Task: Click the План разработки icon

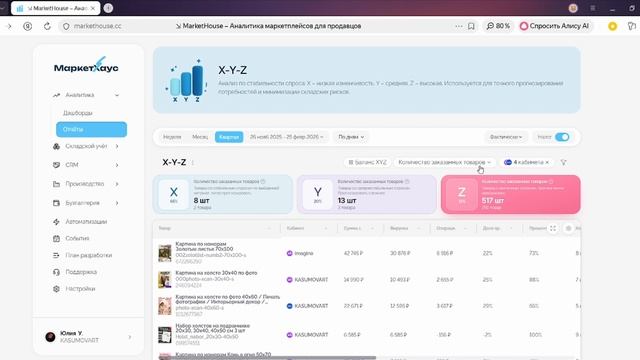Action: [56, 256]
